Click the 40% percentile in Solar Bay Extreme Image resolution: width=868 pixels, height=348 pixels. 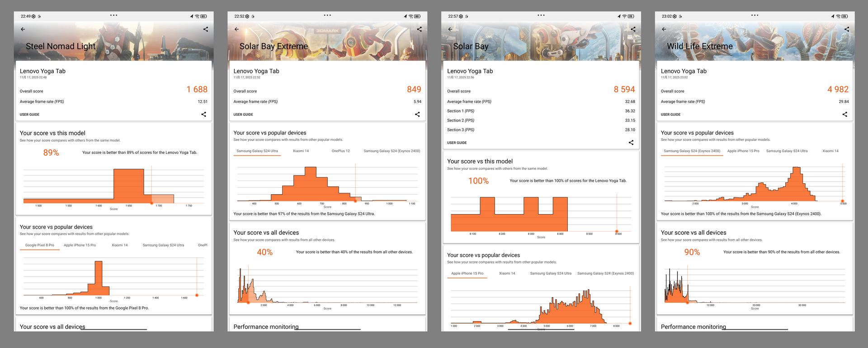click(265, 253)
